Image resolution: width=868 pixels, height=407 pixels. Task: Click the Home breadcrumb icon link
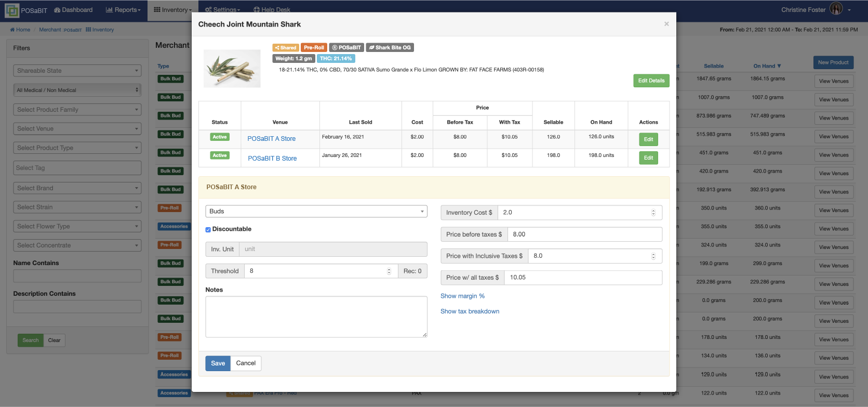(12, 30)
